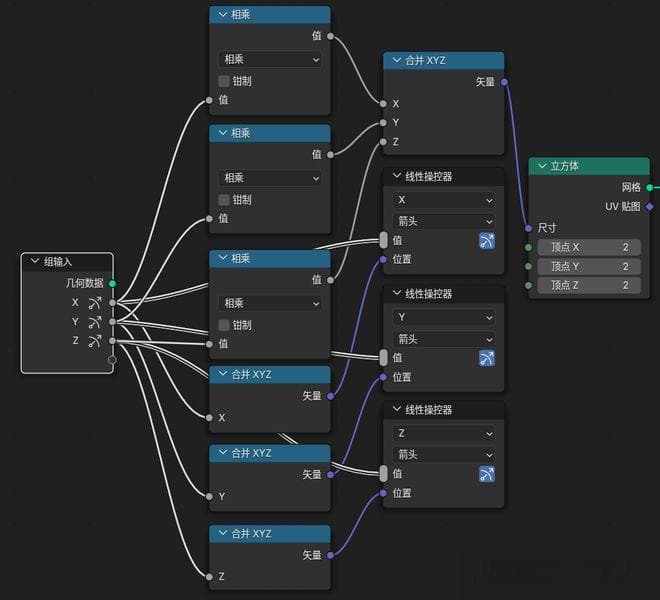Toggle the blue gizmo button in Z 线性操控器

tap(487, 474)
